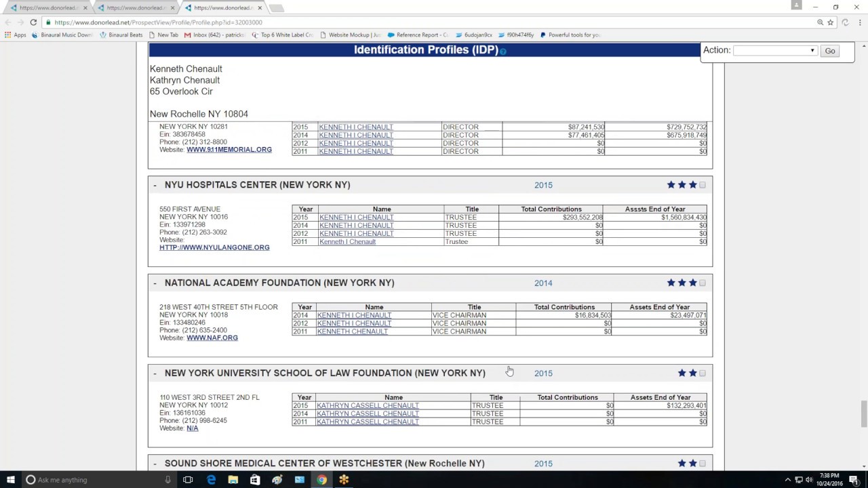The width and height of the screenshot is (868, 488).
Task: Switch to Chrome in the taskbar
Action: [x=321, y=480]
